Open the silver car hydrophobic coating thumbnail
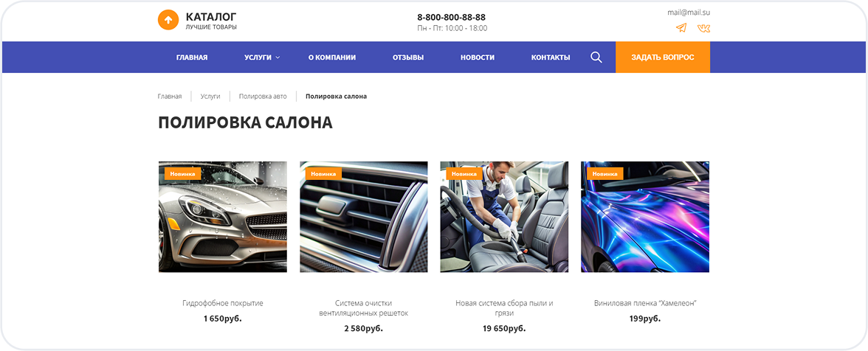868x351 pixels. pos(223,217)
